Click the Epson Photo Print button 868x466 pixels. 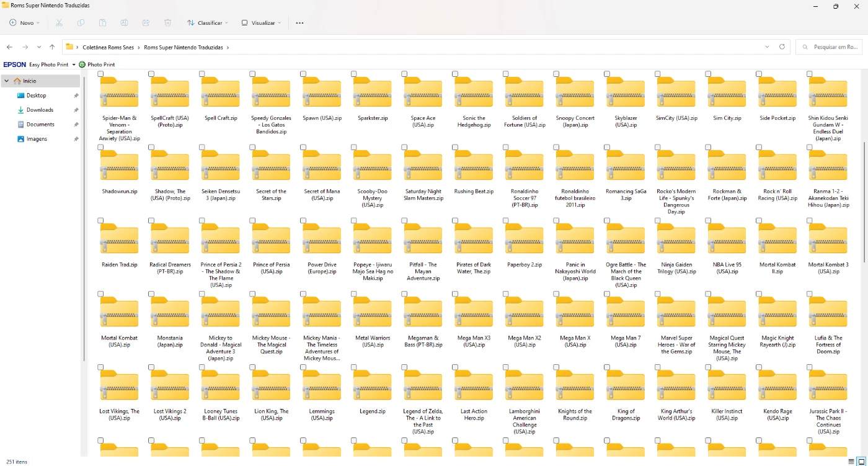pyautogui.click(x=97, y=65)
